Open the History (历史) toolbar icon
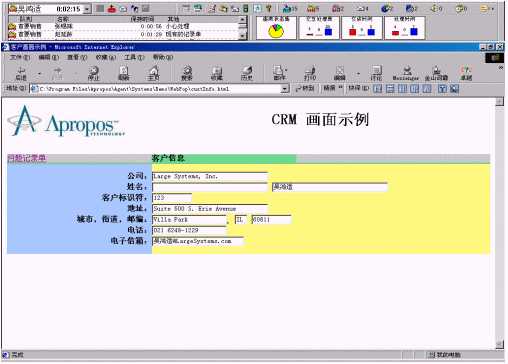This screenshot has width=508, height=364. [x=247, y=73]
